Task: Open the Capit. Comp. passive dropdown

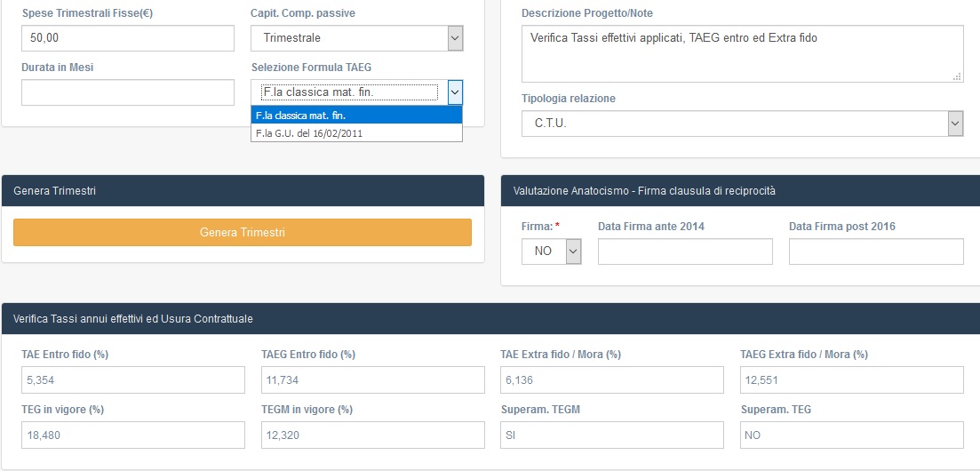Action: click(357, 38)
